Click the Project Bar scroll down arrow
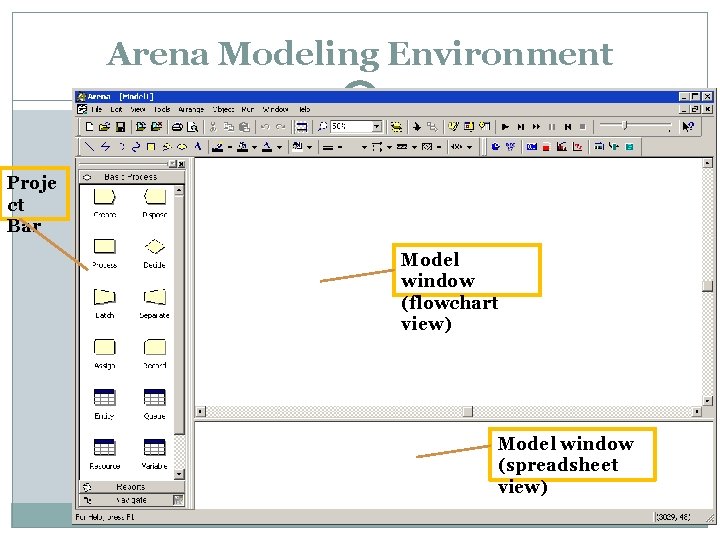The image size is (720, 540). (x=179, y=474)
